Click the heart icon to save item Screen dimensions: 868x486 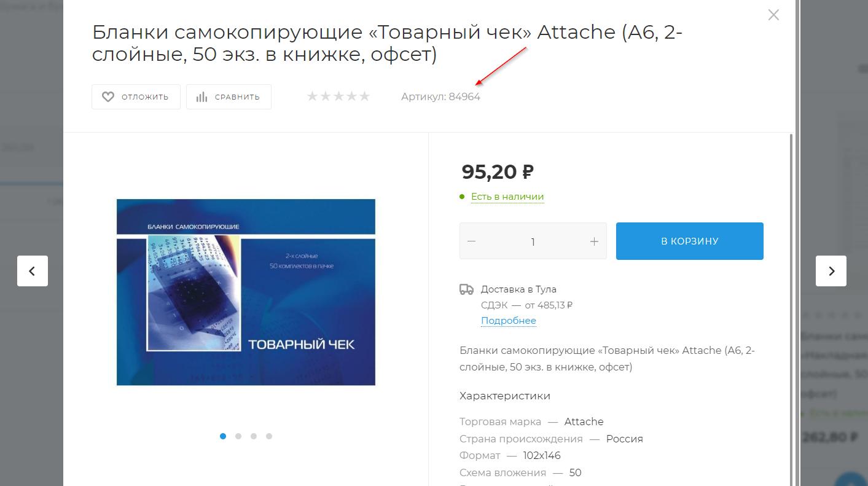point(108,97)
